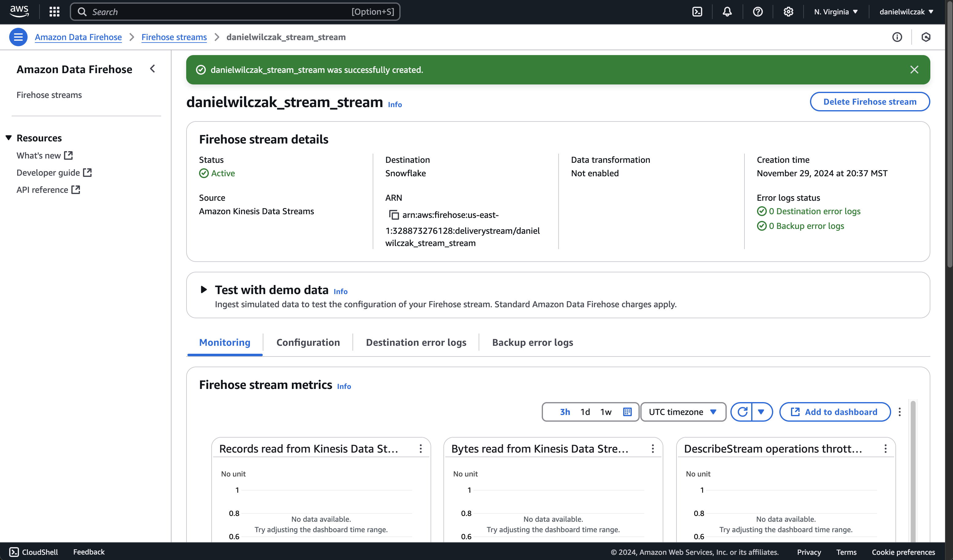Open the AWS services grid menu

[55, 12]
